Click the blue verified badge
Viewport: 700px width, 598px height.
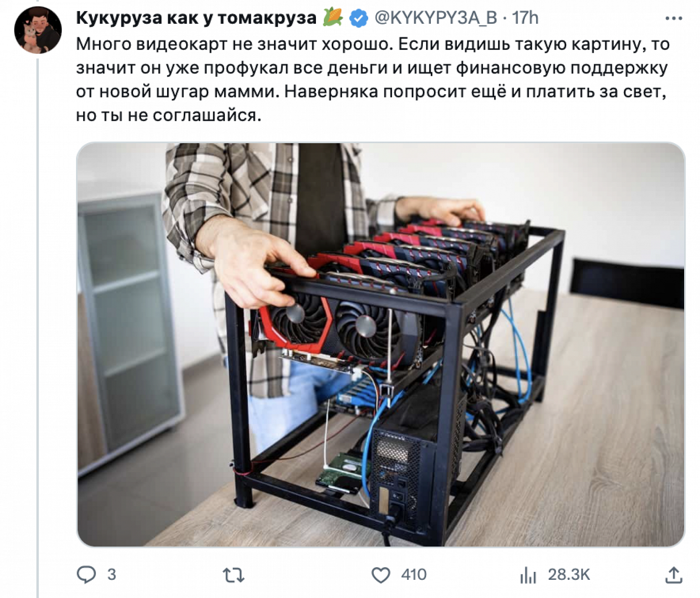click(x=359, y=18)
